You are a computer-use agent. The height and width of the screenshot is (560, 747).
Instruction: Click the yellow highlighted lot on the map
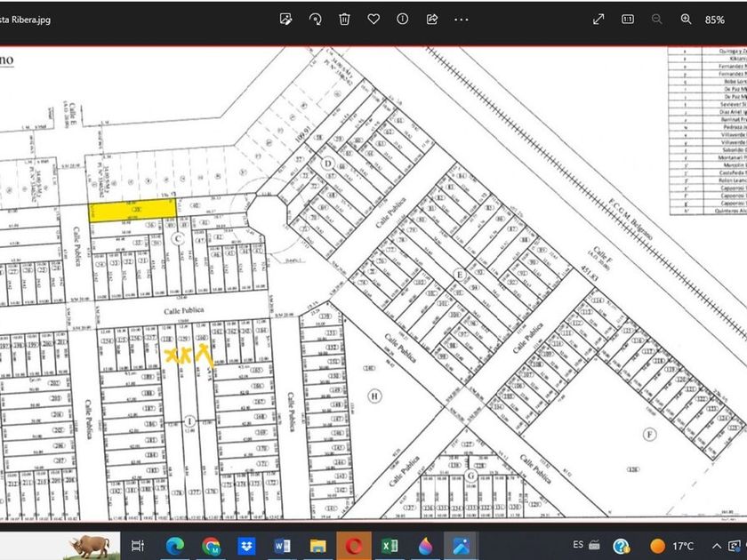[x=132, y=210]
